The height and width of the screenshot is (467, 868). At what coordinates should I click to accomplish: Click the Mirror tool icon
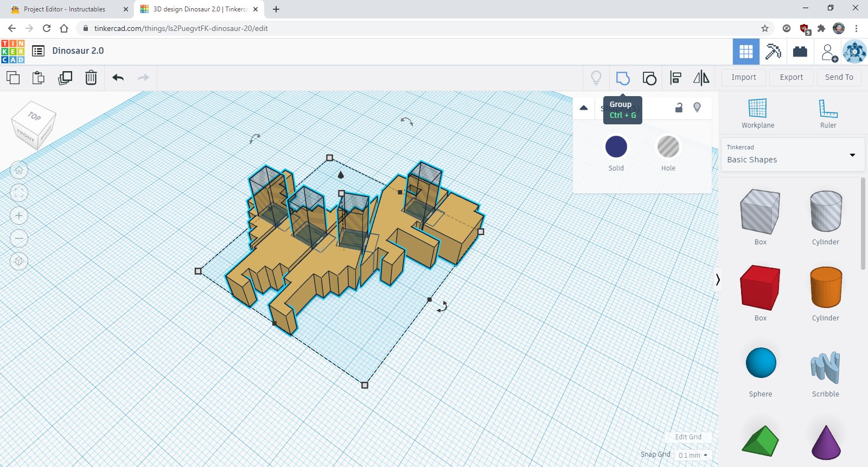(x=701, y=78)
